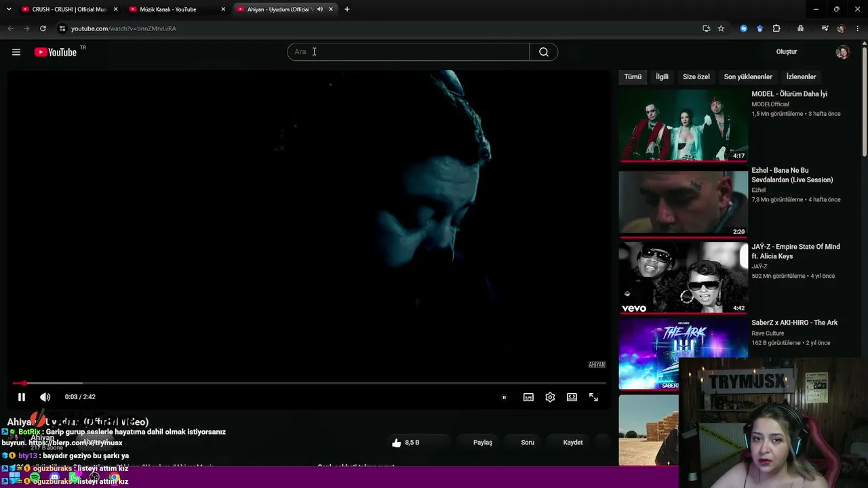Open the Shazam browser extension
Viewport: 868px width, 488px height.
744,28
